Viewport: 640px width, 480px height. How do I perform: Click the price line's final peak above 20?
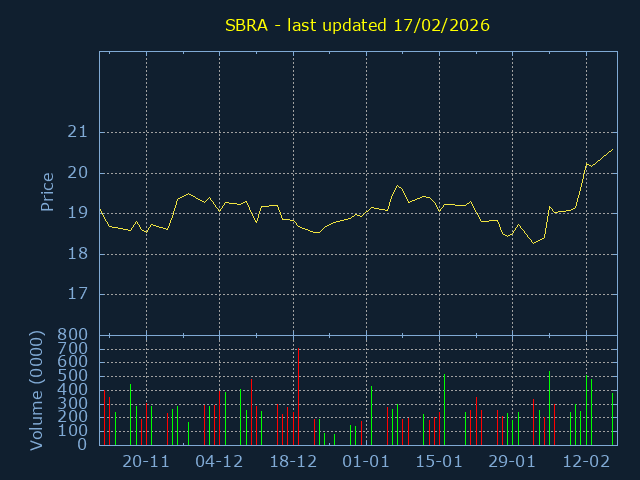pos(612,150)
